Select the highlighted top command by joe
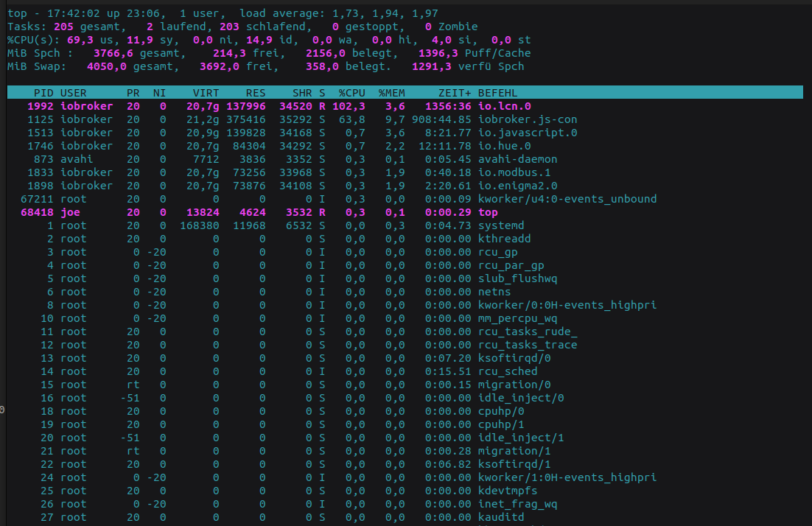 pos(488,212)
